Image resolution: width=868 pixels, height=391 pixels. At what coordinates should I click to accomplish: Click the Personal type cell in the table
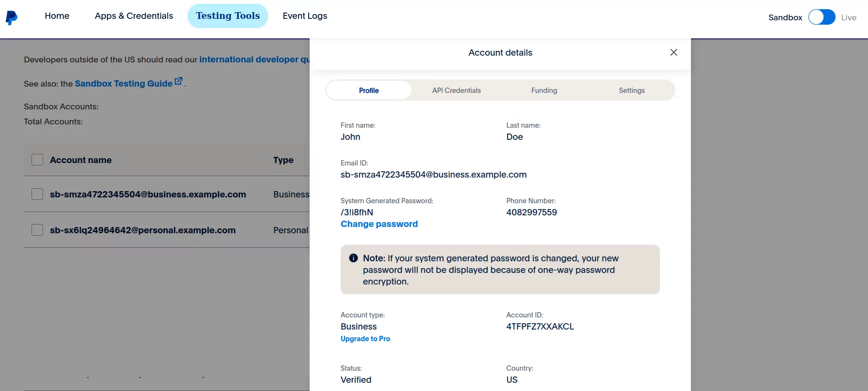click(x=291, y=230)
